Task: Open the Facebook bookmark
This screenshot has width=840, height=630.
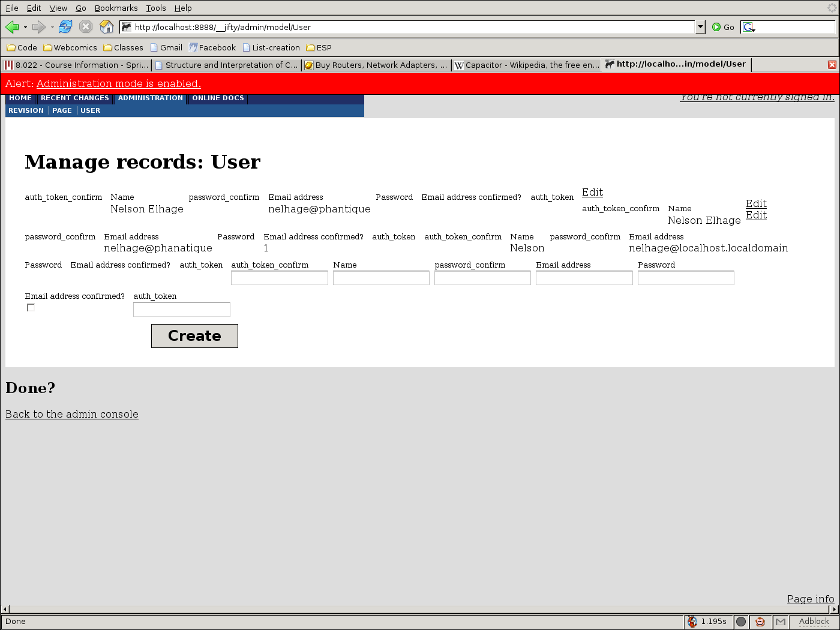Action: pyautogui.click(x=212, y=48)
